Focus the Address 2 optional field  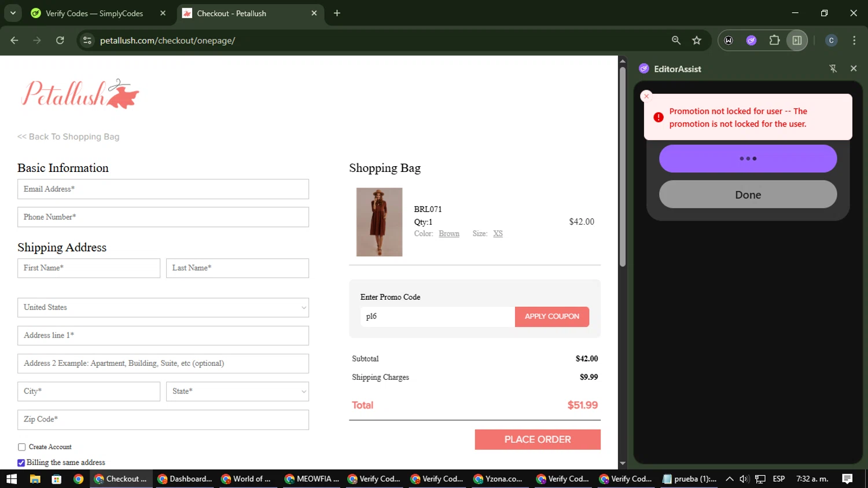pyautogui.click(x=163, y=364)
